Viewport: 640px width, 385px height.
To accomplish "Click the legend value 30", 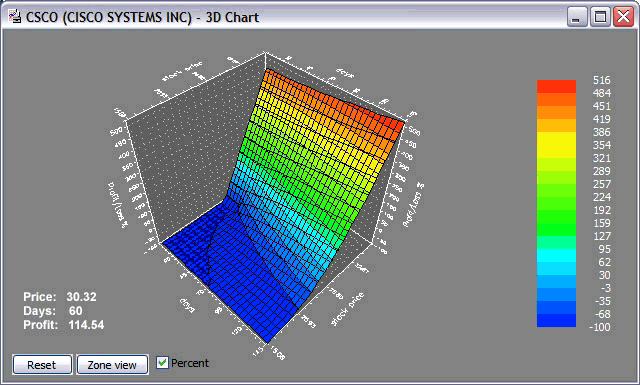I will [x=604, y=275].
